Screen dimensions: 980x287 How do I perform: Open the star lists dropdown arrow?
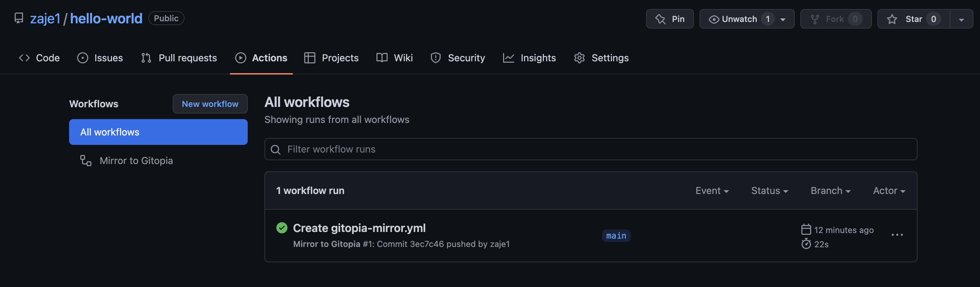(962, 20)
